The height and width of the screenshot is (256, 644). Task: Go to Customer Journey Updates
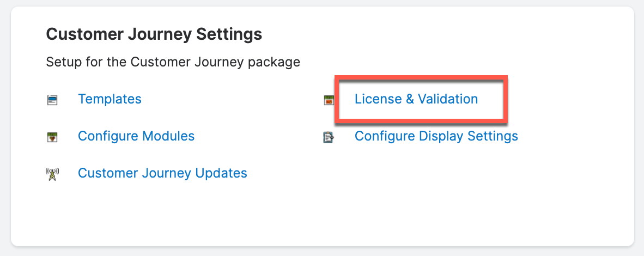(x=162, y=173)
